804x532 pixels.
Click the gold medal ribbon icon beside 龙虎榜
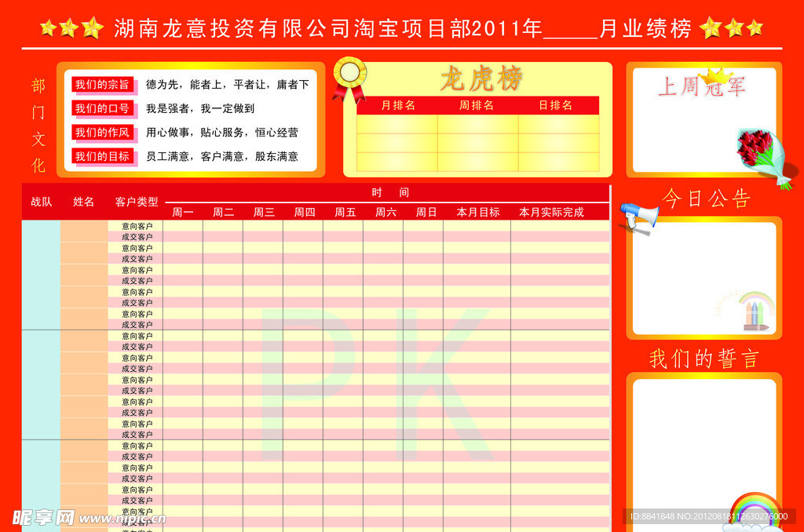tap(349, 79)
